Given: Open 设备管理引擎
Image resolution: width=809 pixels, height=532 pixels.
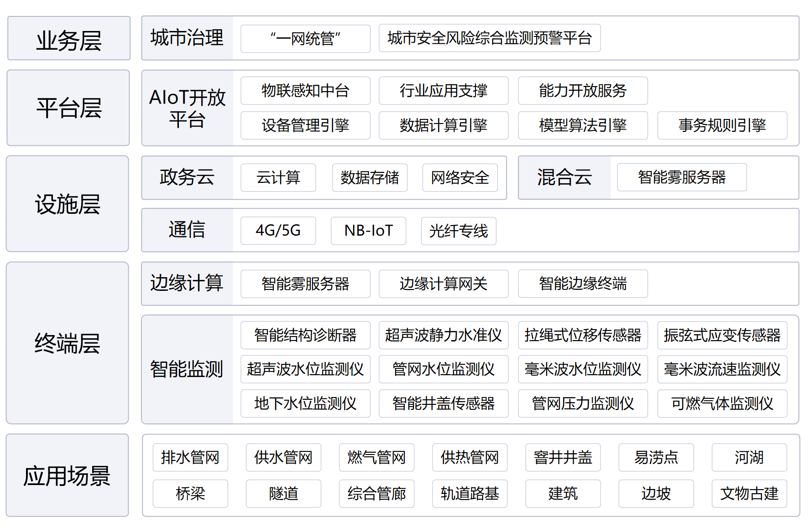Looking at the screenshot, I should tap(305, 125).
